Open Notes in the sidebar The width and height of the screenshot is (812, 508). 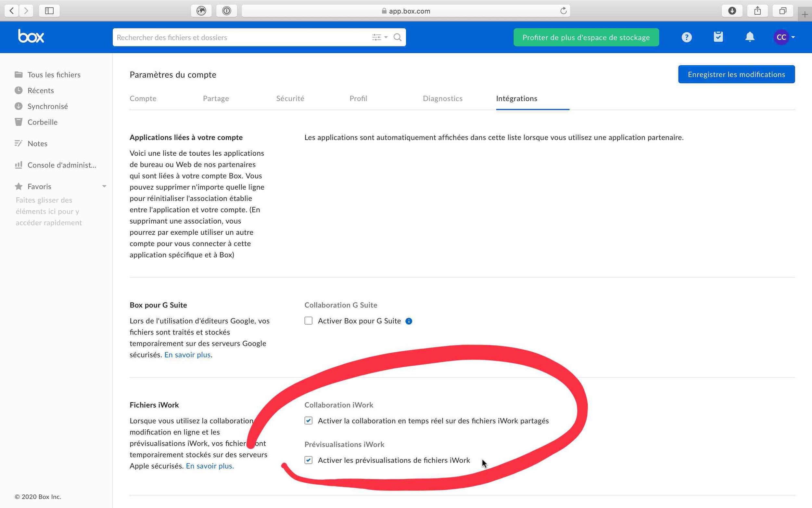point(31,143)
